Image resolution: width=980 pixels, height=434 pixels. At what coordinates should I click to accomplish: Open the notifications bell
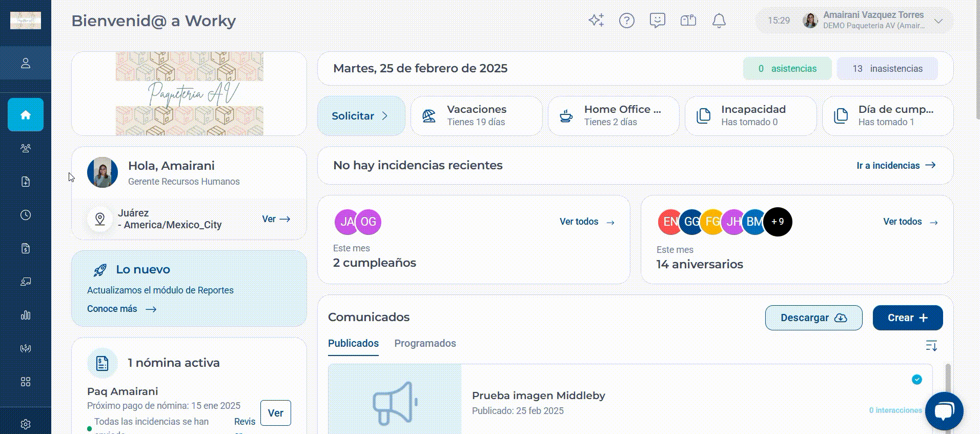(719, 21)
